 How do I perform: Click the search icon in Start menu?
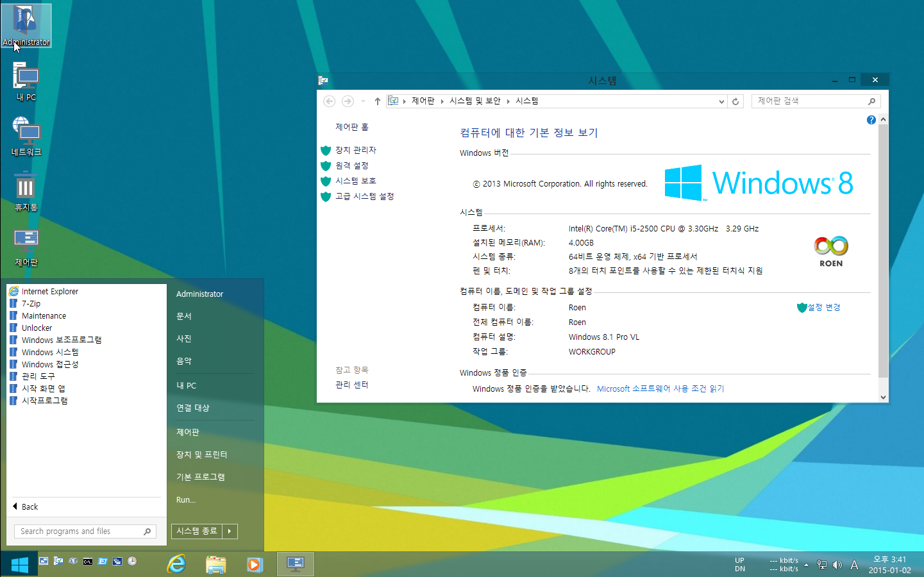147,531
